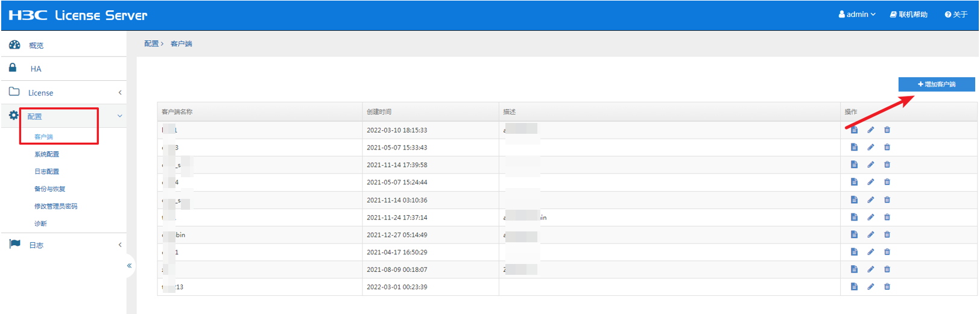This screenshot has height=314, width=980.
Task: Delete client created 2021-04-17 16:50:29
Action: [887, 252]
